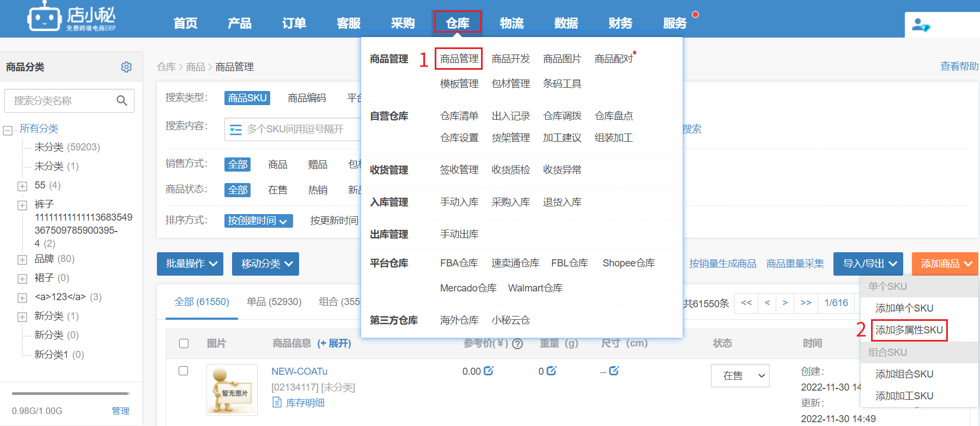Click the edit icon beside weight 0
Image resolution: width=980 pixels, height=426 pixels.
pyautogui.click(x=551, y=371)
